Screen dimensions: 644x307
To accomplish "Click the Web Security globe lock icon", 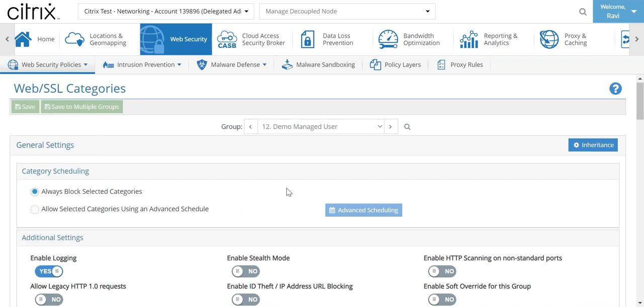I will 153,39.
